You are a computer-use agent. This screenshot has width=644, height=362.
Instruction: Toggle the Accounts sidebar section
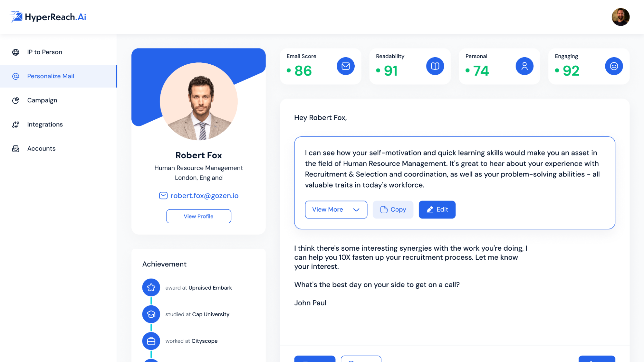click(41, 148)
